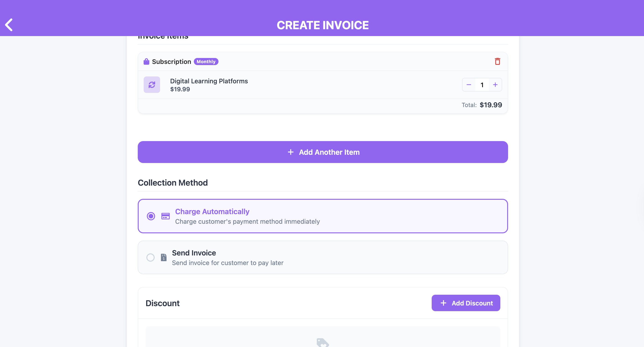Click the Add Another Item button
The height and width of the screenshot is (347, 644).
pyautogui.click(x=322, y=152)
